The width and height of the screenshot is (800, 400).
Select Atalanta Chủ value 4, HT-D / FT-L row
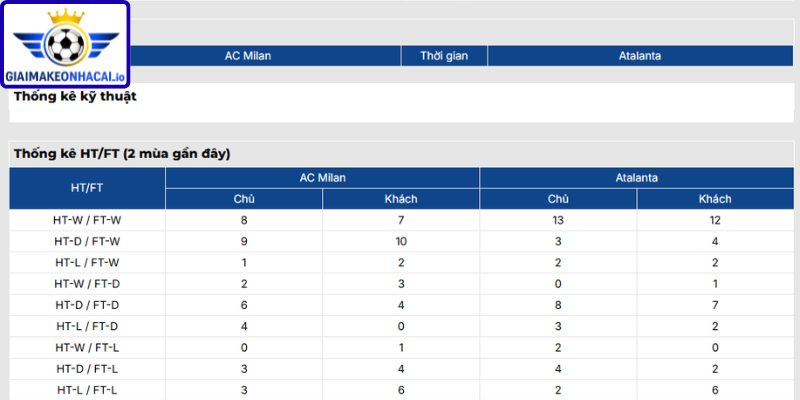558,369
